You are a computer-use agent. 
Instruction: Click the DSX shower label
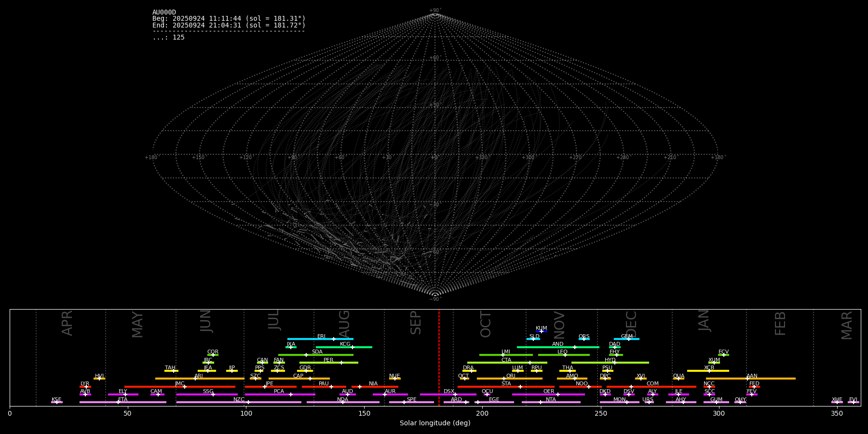click(449, 392)
